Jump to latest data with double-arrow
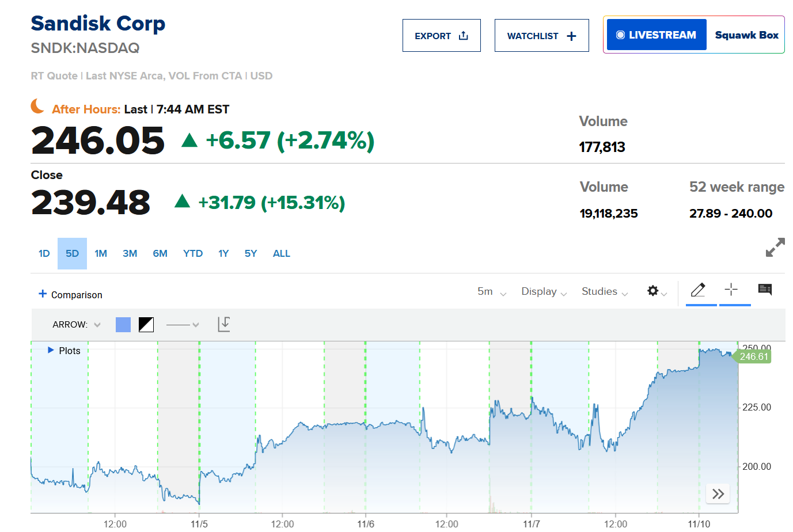The height and width of the screenshot is (532, 793). pos(718,493)
